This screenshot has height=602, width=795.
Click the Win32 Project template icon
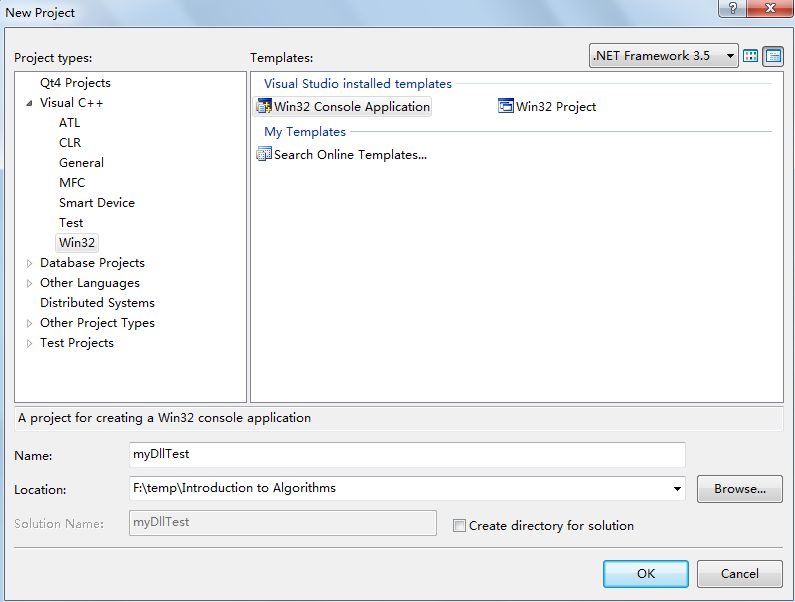coord(505,106)
